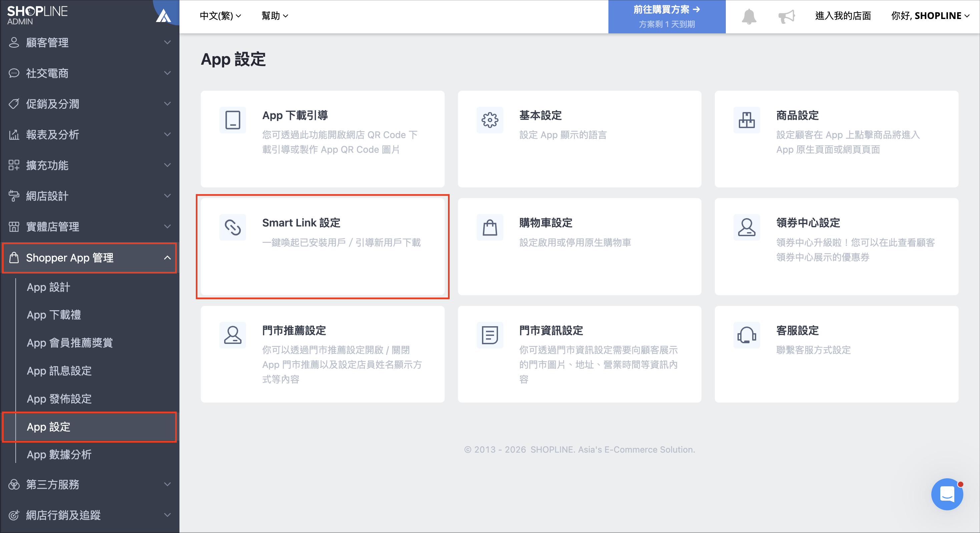Open App 會員推薦獎賞 submenu item

(x=70, y=343)
